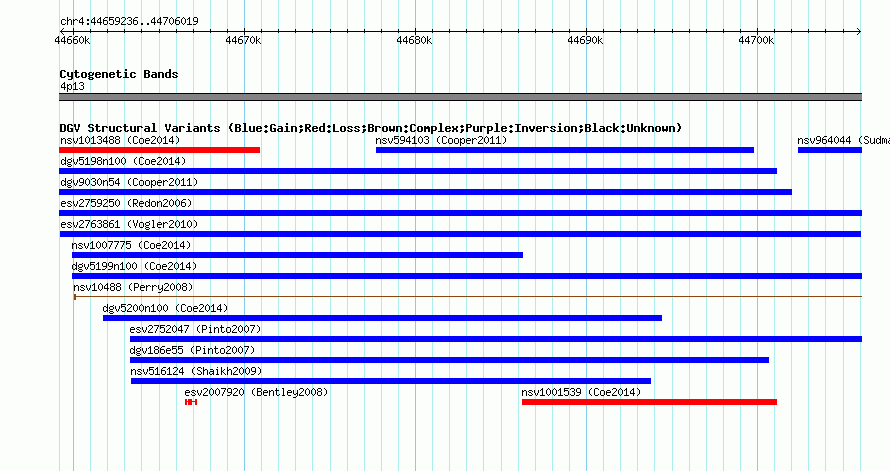Click the 4p13 band label
The image size is (890, 471).
[72, 86]
